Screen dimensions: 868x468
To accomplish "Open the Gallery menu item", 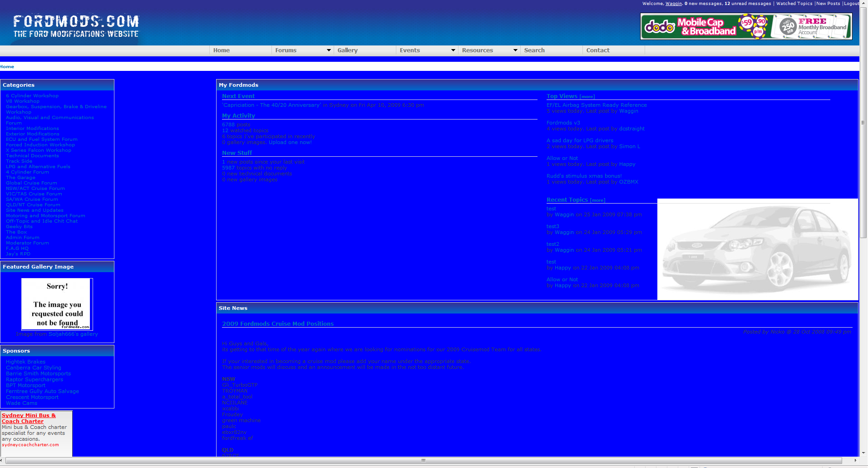I will click(x=347, y=50).
